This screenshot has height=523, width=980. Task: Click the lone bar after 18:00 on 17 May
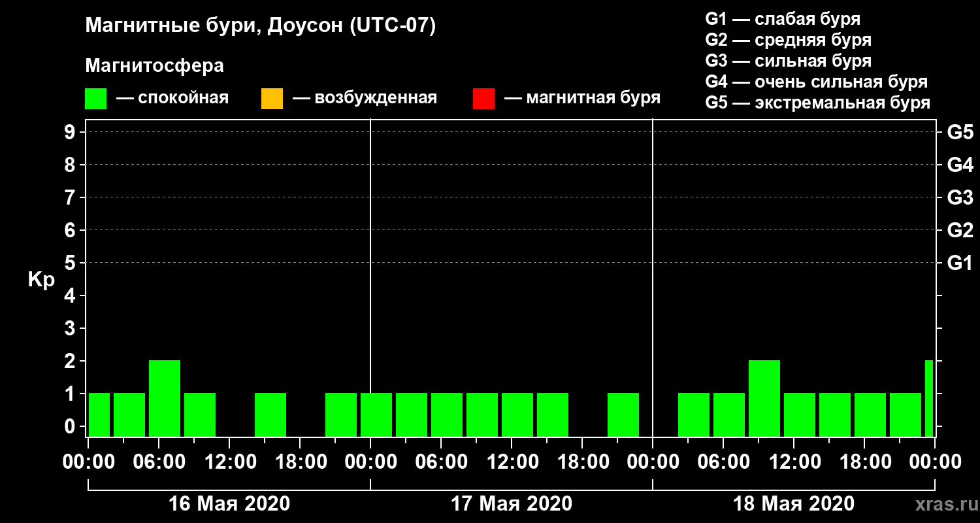tap(623, 414)
